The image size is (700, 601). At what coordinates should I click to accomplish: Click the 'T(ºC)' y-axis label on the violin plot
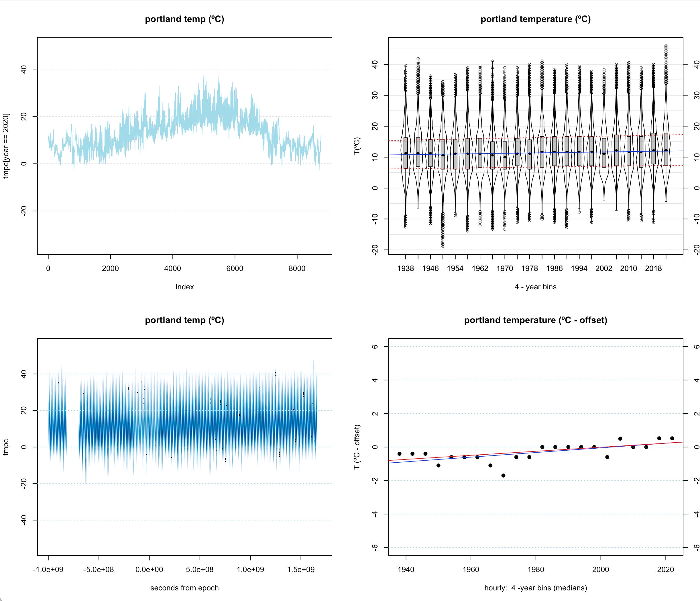[x=357, y=146]
